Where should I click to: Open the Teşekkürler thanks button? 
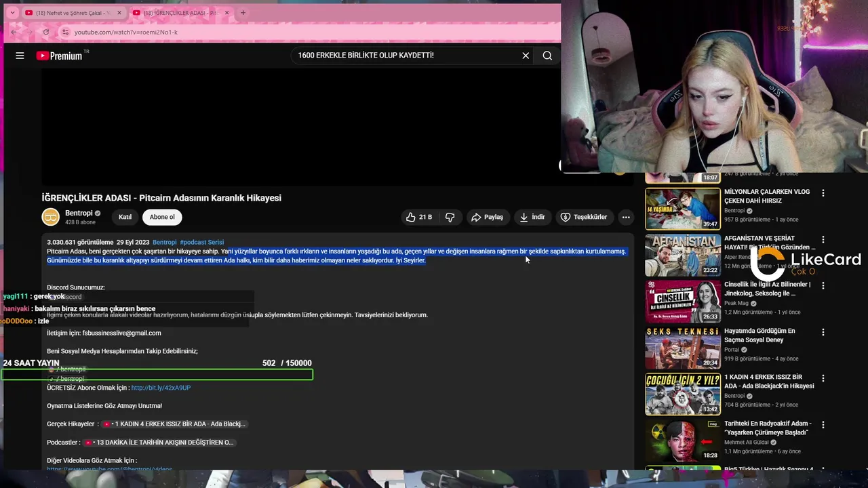point(584,217)
